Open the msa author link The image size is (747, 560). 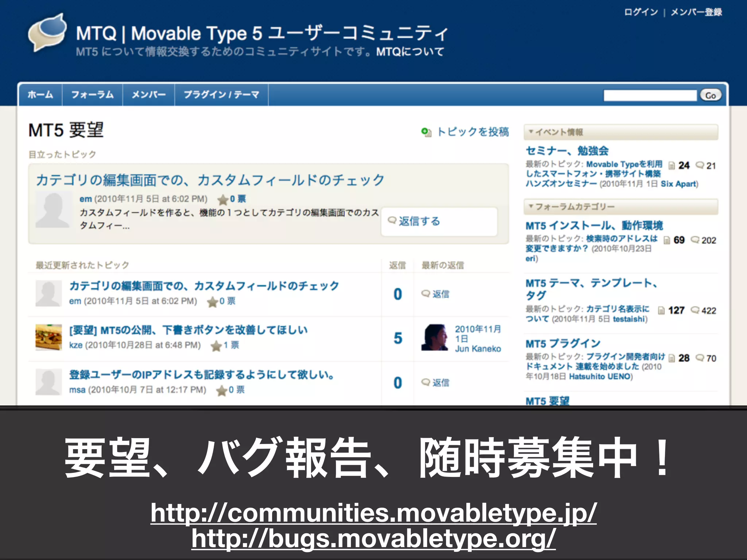(77, 390)
